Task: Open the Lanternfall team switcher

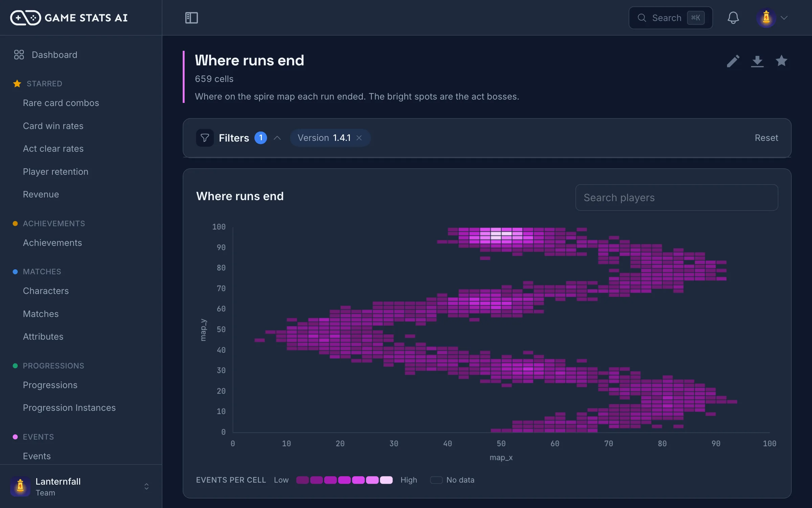Action: 81,486
